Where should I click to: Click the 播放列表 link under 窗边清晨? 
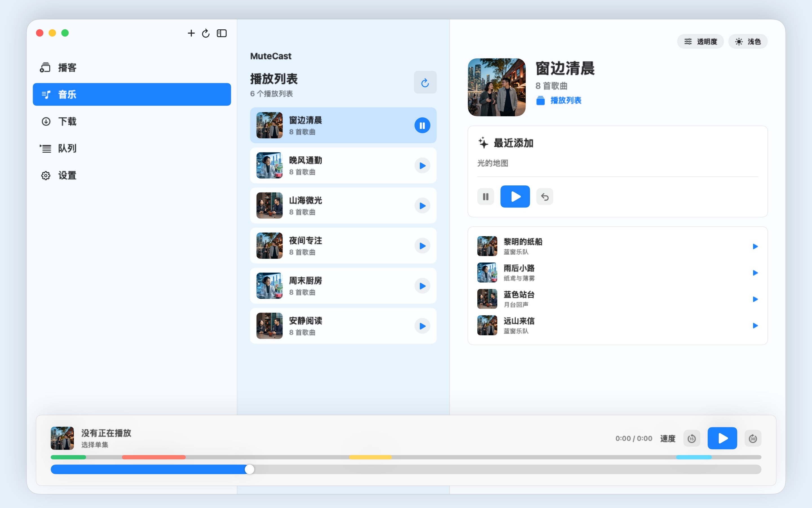pos(559,100)
